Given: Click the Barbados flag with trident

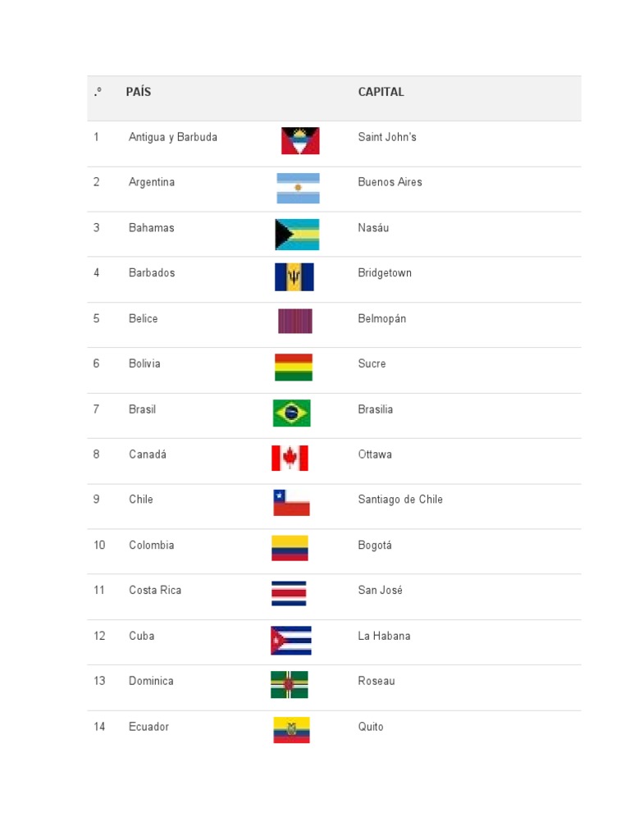Looking at the screenshot, I should tap(294, 277).
